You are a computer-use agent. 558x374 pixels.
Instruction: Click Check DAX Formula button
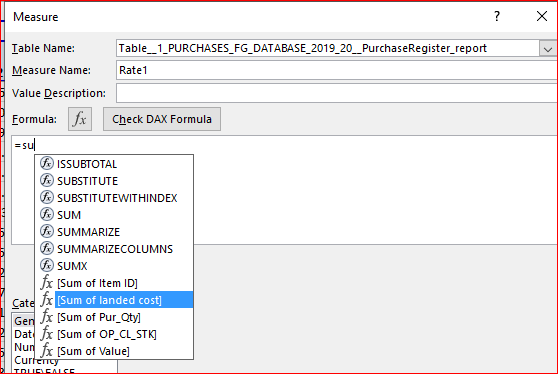tap(162, 119)
